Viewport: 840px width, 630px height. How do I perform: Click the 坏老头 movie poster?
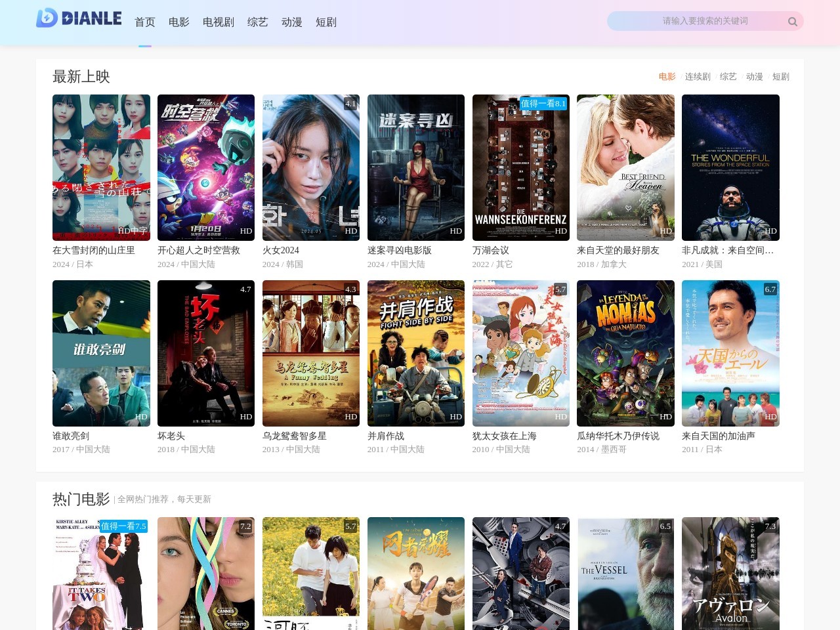pos(205,353)
